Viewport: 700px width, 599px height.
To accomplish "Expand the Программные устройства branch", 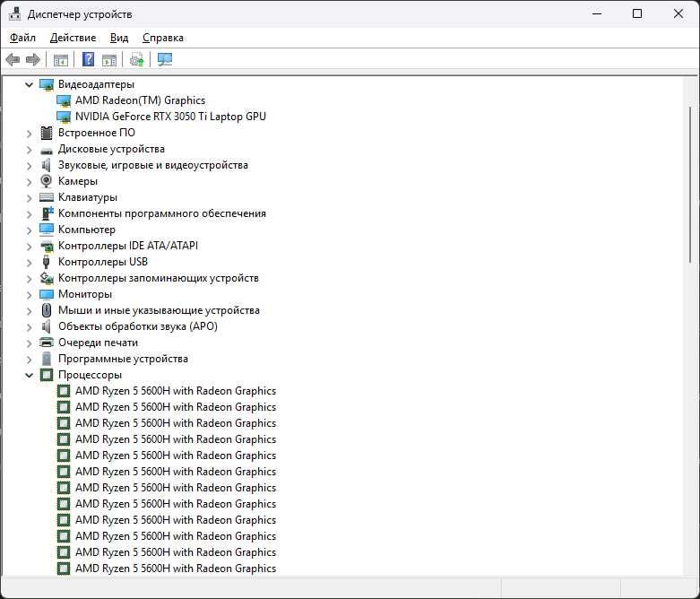I will pos(29,360).
